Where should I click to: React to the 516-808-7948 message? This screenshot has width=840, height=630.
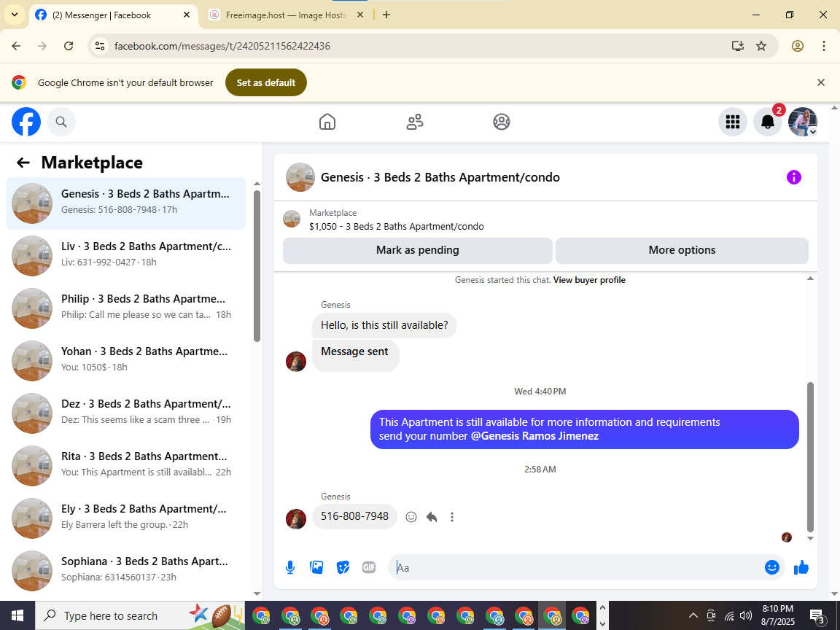click(411, 517)
